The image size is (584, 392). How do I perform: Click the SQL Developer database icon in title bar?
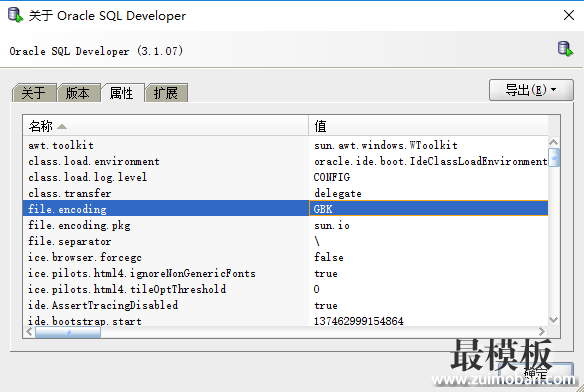15,15
